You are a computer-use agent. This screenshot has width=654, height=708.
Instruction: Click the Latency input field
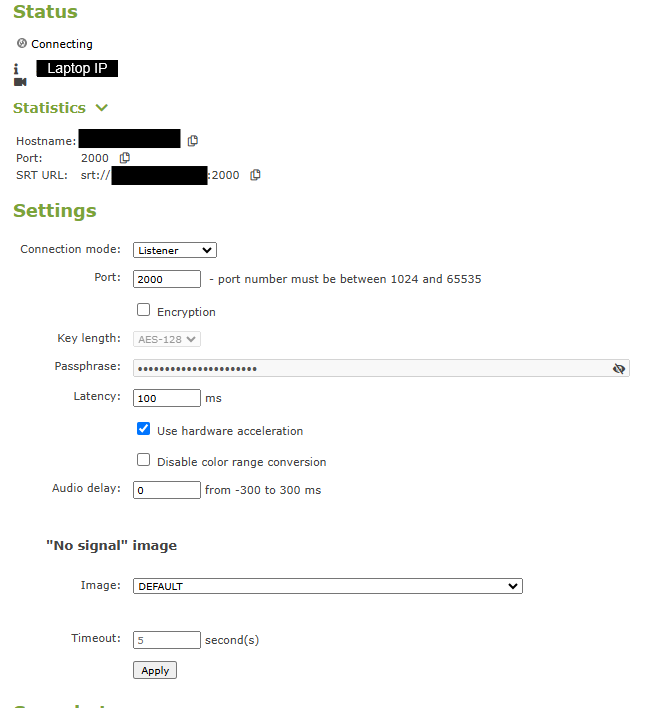(167, 398)
